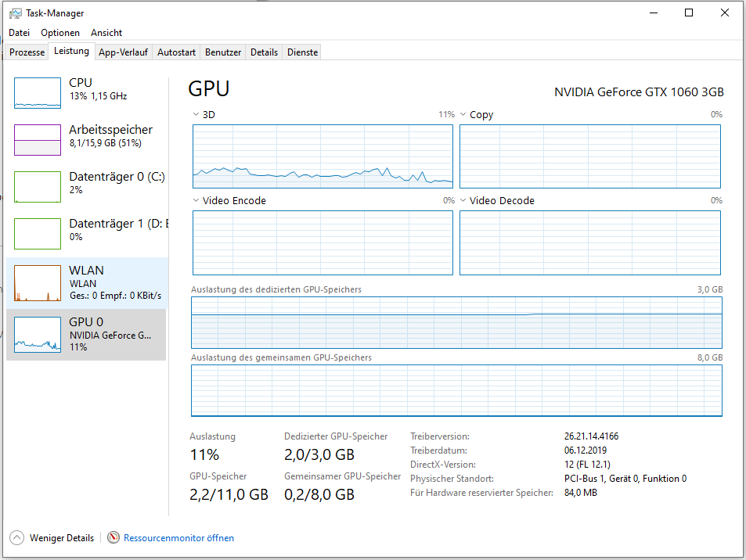The width and height of the screenshot is (746, 560).
Task: Click the Copy engine graph
Action: [x=590, y=156]
